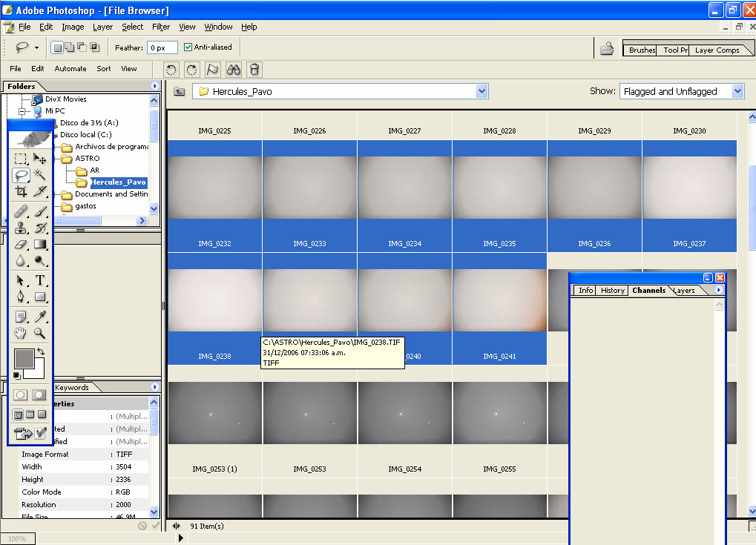The width and height of the screenshot is (756, 545).
Task: Open the Filter menu
Action: pos(161,27)
